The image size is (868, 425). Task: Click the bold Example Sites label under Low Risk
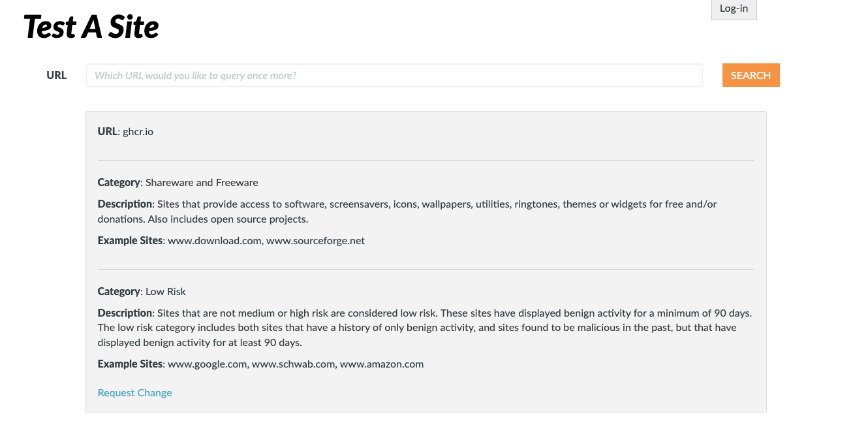pyautogui.click(x=131, y=364)
